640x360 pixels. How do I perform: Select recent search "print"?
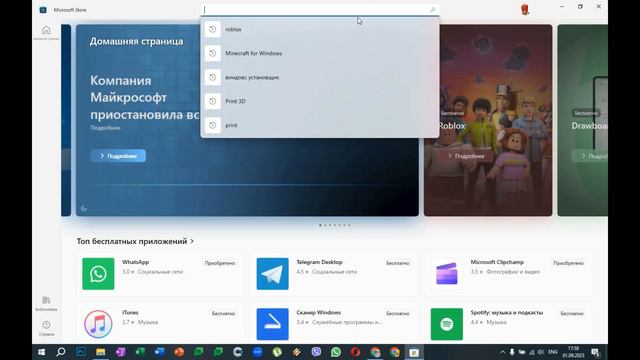[320, 125]
